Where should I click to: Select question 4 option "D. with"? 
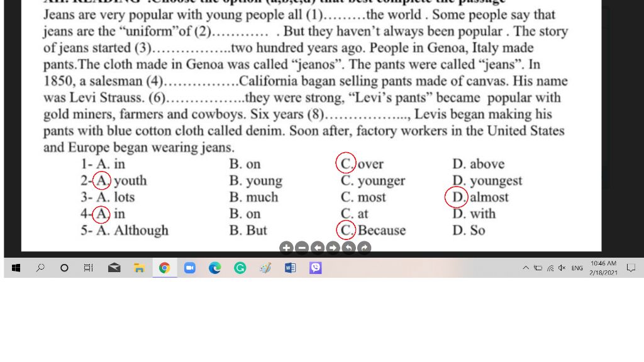pos(474,214)
